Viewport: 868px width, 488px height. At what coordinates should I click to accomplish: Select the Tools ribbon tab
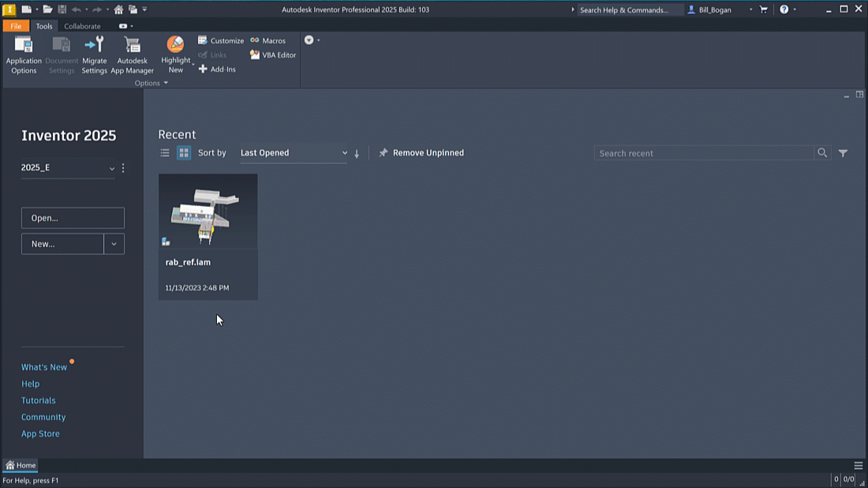tap(44, 26)
